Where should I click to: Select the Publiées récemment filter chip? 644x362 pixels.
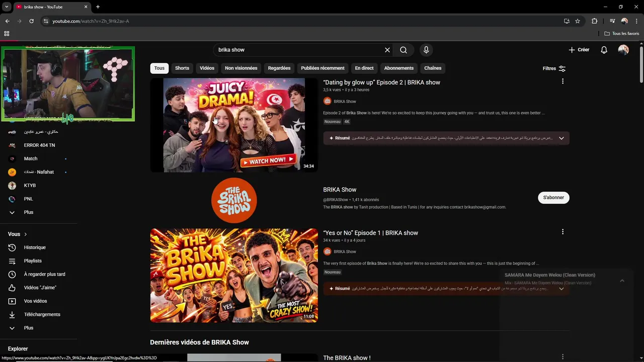[323, 68]
